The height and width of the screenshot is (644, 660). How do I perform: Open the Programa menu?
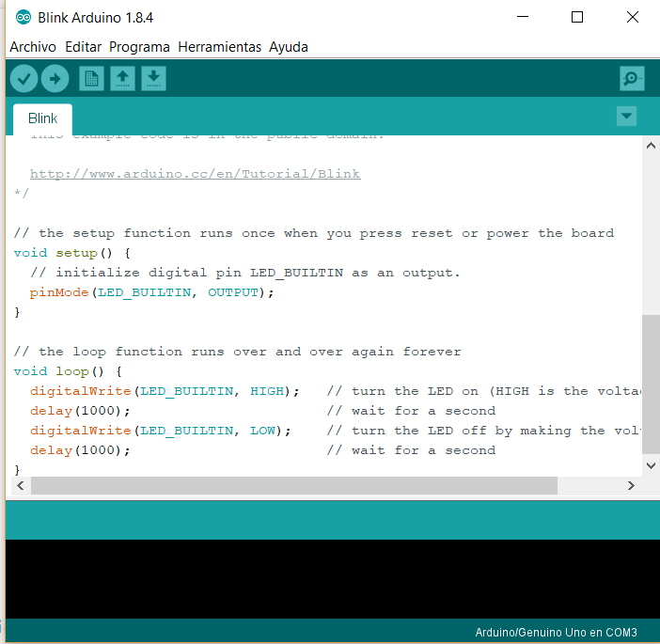139,47
